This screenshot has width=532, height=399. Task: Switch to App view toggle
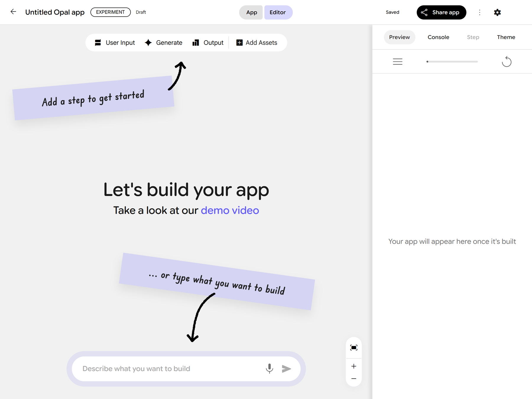click(251, 12)
